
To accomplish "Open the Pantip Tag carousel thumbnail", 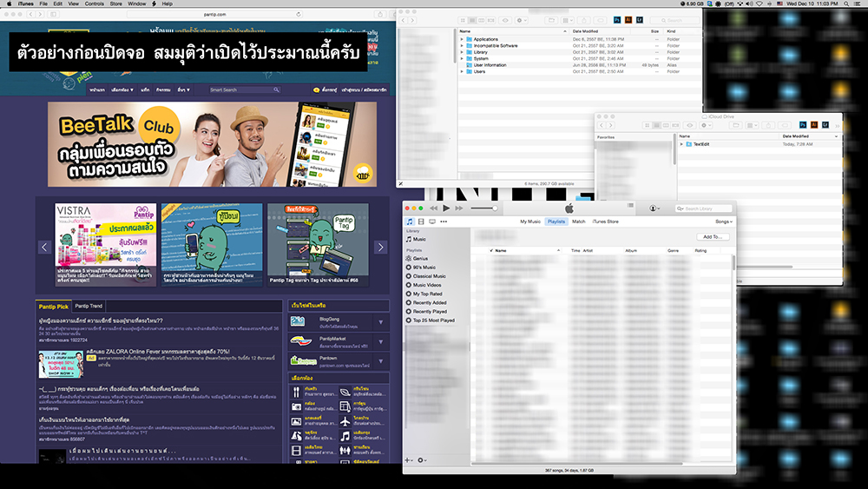I will coord(318,244).
